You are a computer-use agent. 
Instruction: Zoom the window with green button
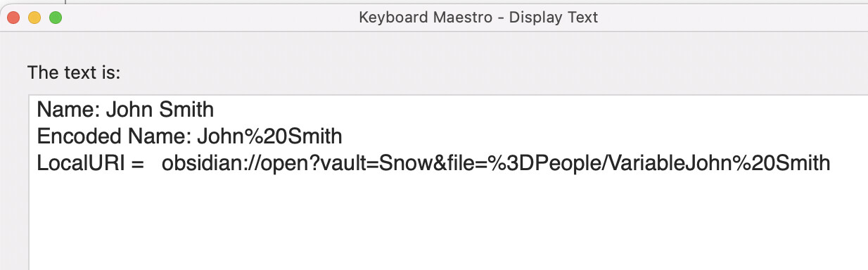[56, 18]
